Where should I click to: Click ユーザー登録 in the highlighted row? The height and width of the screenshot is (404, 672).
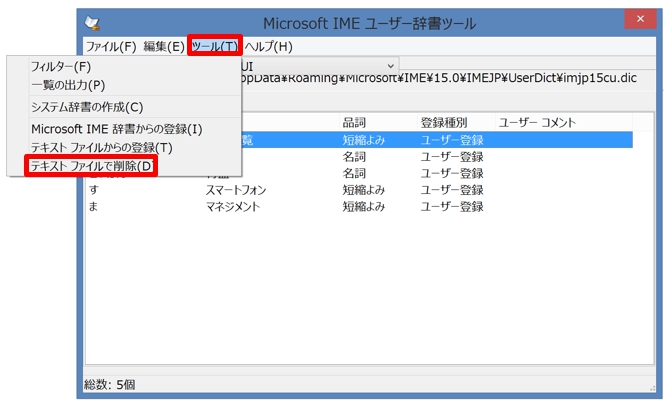click(x=452, y=140)
